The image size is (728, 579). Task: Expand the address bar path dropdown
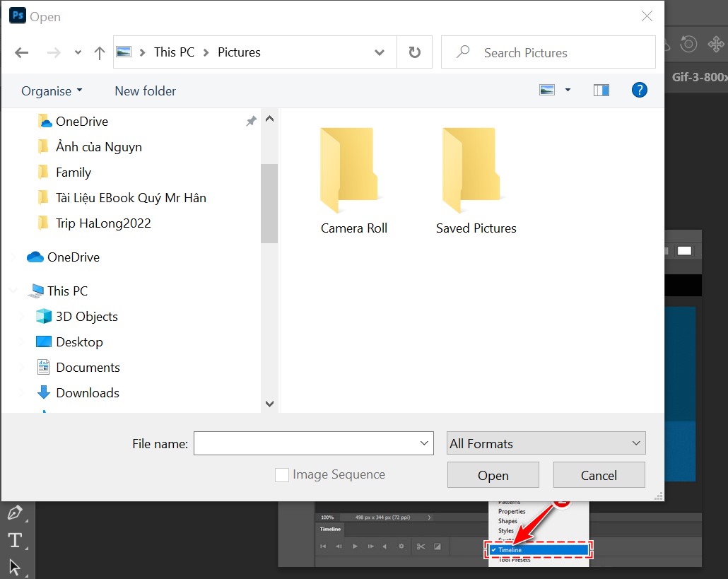[x=380, y=52]
